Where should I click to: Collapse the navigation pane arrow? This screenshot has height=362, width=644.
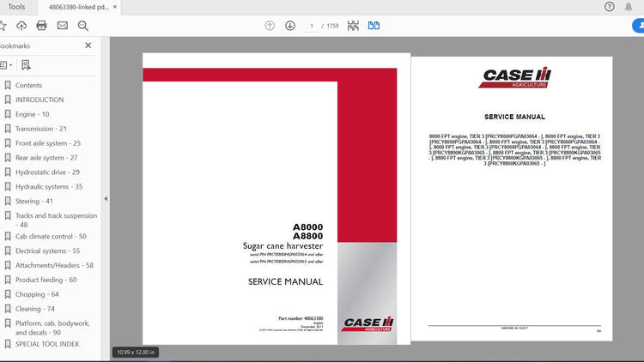(x=106, y=199)
